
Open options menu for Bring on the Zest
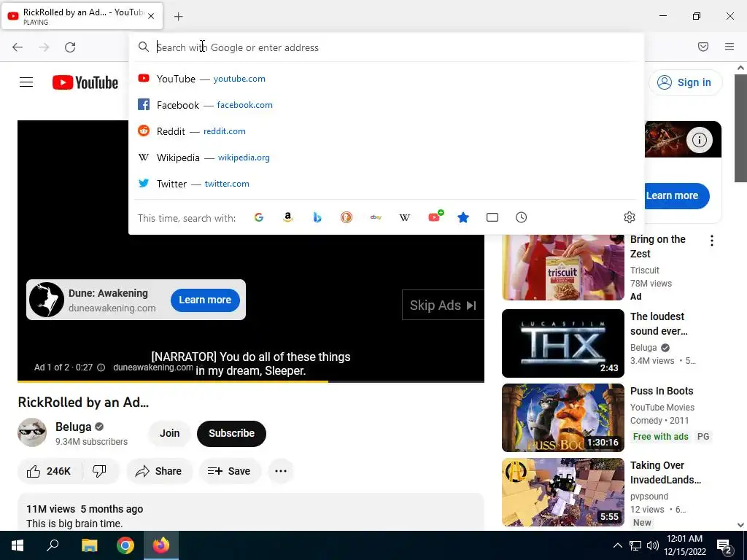pyautogui.click(x=712, y=241)
